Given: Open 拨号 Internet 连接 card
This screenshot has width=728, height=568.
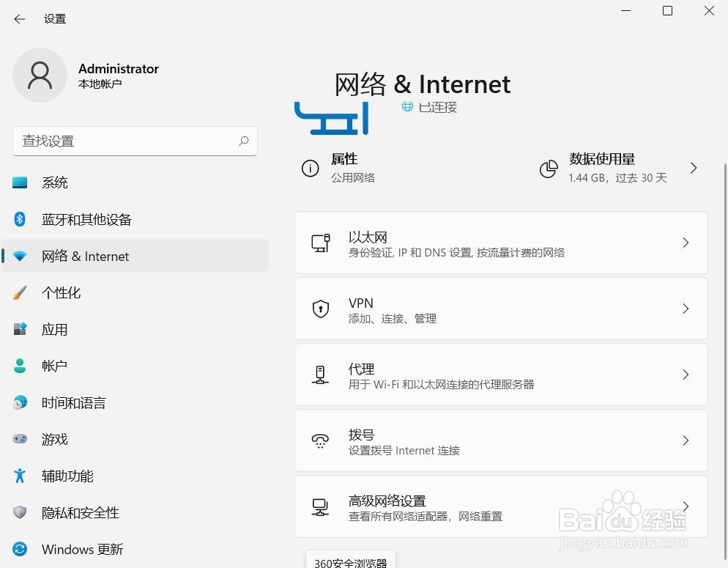Looking at the screenshot, I should coord(501,440).
